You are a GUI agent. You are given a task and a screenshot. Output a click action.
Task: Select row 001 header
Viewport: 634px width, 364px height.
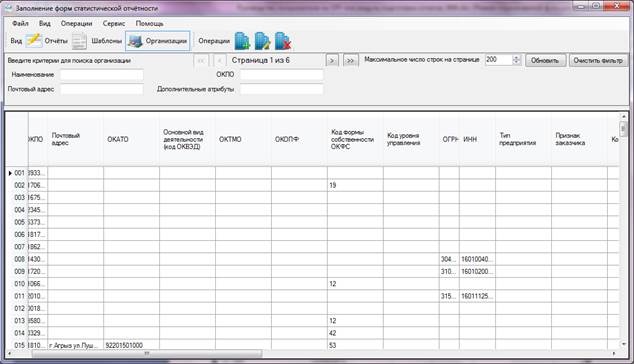click(x=17, y=173)
